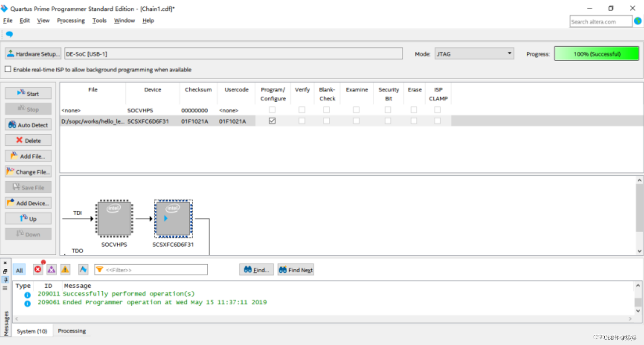Open the Edit menu
This screenshot has height=345, width=644.
(25, 20)
